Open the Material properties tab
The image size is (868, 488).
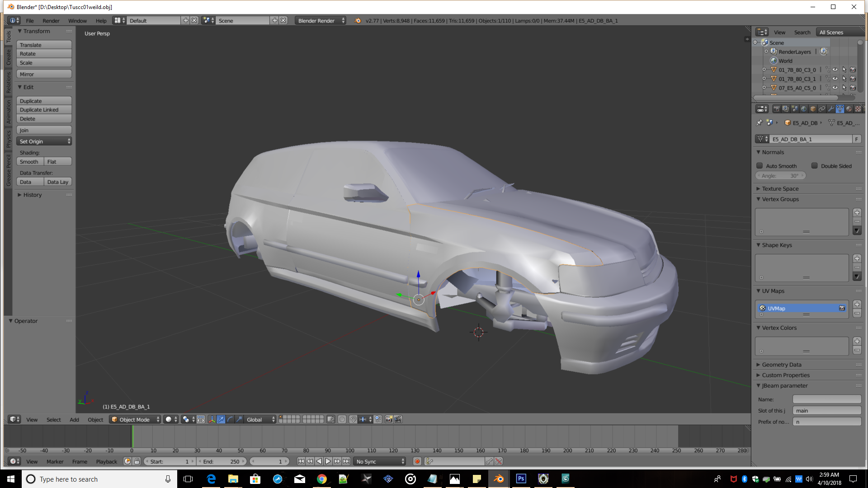tap(849, 109)
